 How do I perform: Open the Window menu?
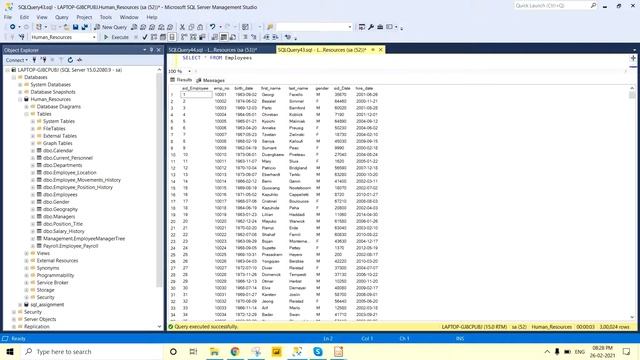129,17
